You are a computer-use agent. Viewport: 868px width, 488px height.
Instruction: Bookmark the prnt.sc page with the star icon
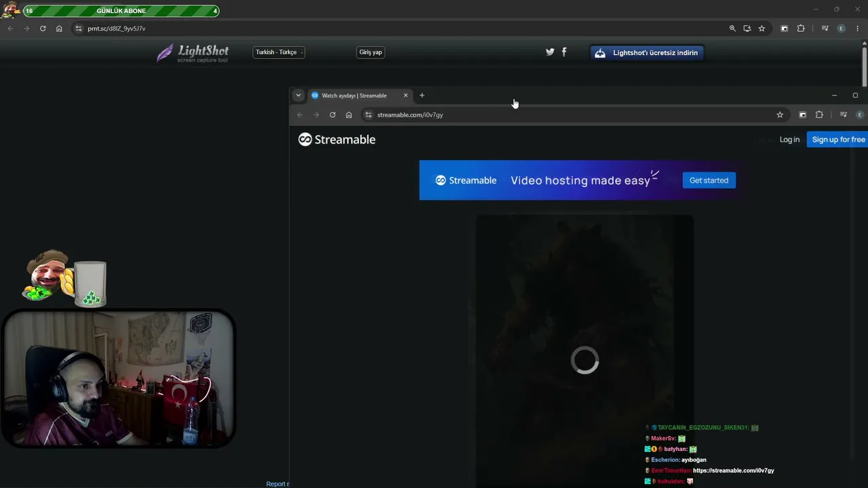pos(762,28)
